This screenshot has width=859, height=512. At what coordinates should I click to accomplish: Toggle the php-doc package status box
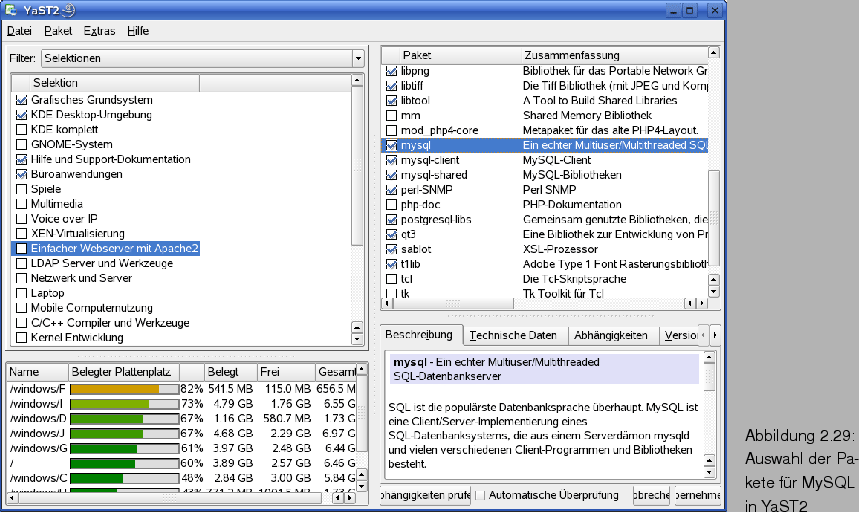391,205
